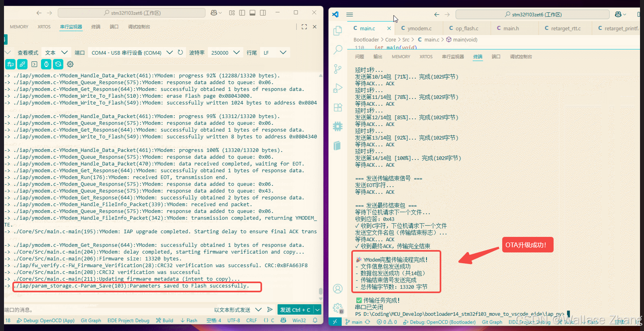This screenshot has width=644, height=331.
Task: Go back arrow in right window title bar
Action: [x=437, y=14]
